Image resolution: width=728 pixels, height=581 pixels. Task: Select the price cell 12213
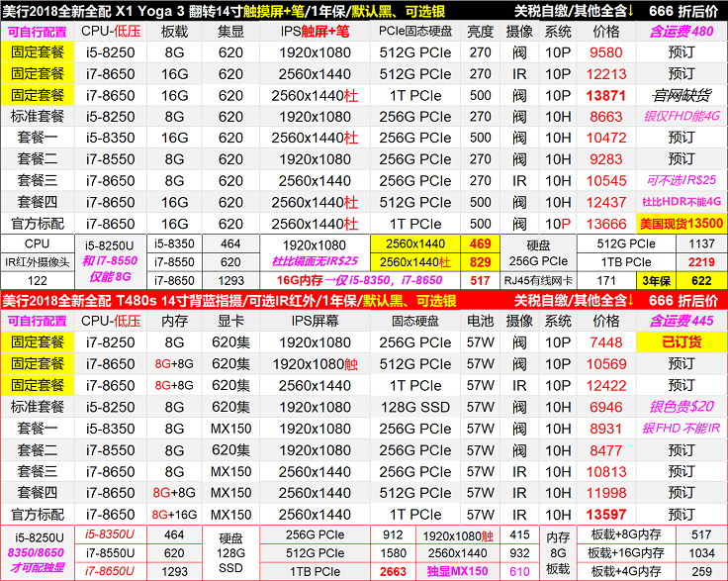tap(606, 74)
